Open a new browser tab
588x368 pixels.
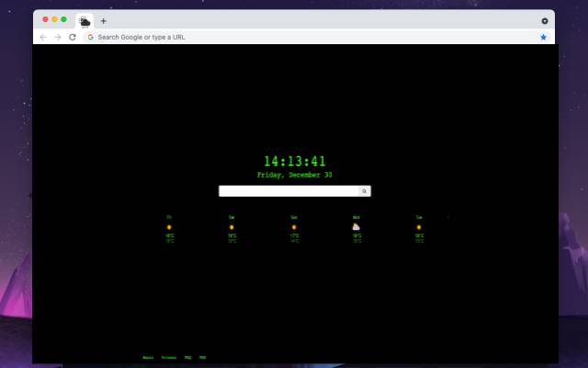(104, 21)
